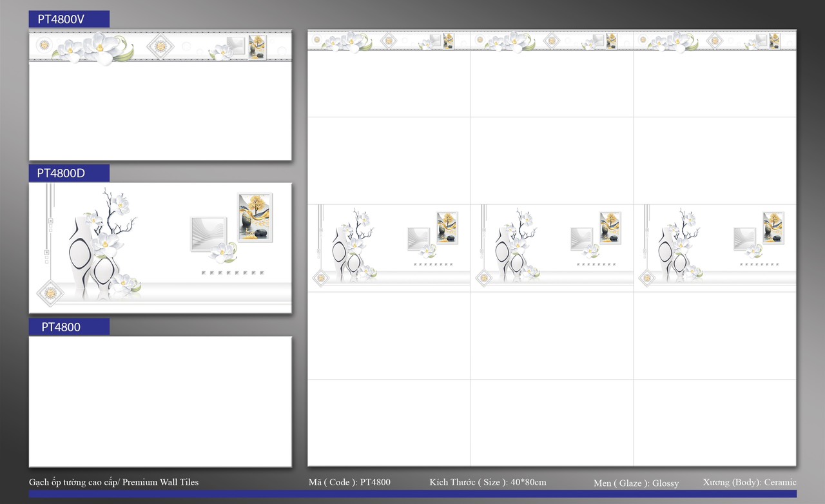Click the 'Men ( Glaze ): Glossy' text
825x504 pixels.
(x=636, y=483)
